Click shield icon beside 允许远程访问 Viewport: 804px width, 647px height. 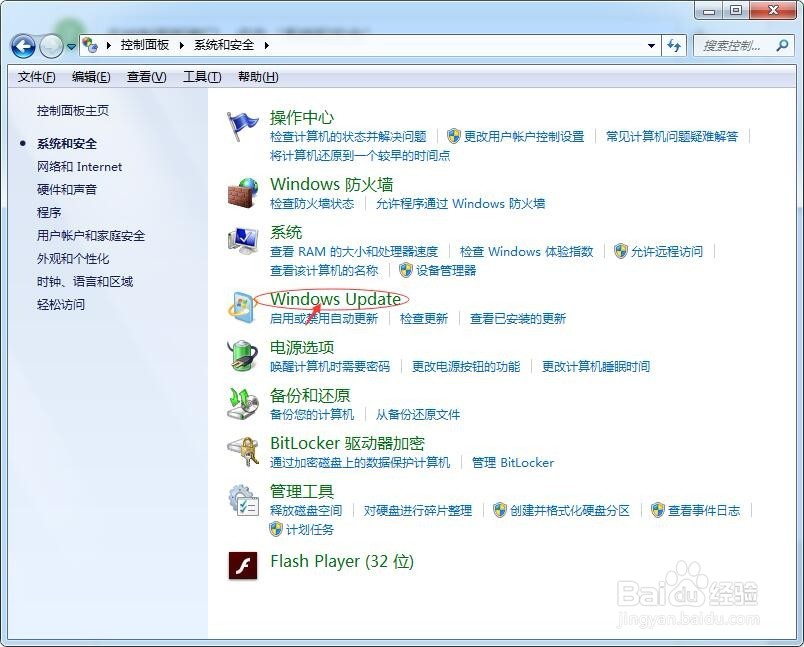click(620, 251)
